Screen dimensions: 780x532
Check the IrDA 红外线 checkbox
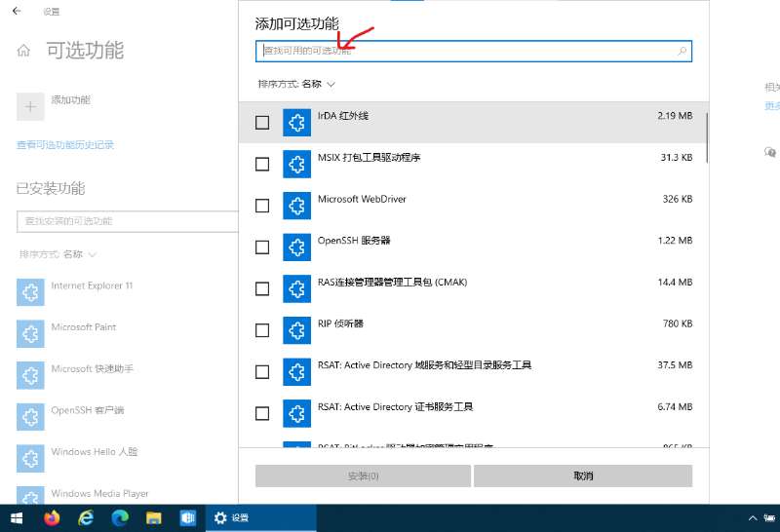pyautogui.click(x=262, y=123)
